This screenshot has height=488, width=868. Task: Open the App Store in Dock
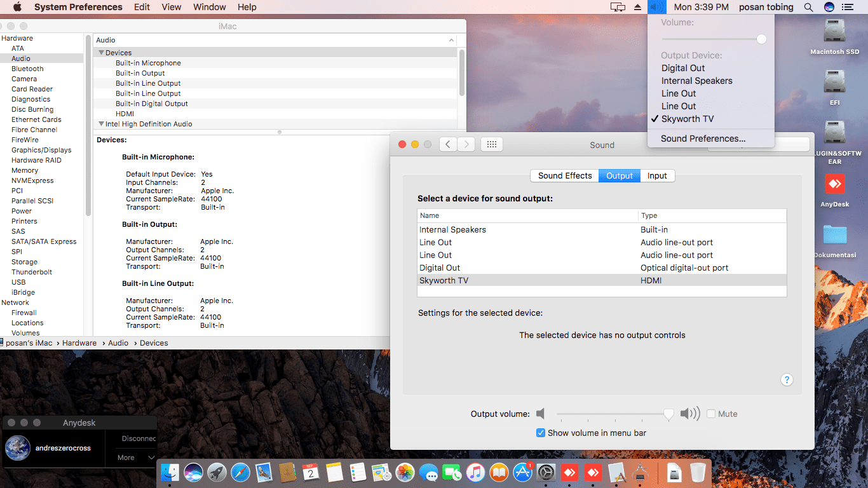click(x=522, y=472)
